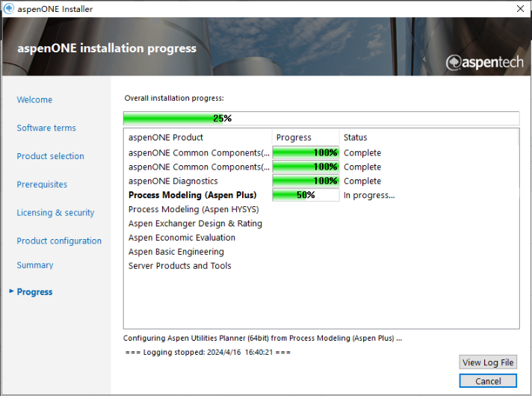The height and width of the screenshot is (396, 532).
Task: Click the aspentech logo in banner
Action: coord(484,63)
